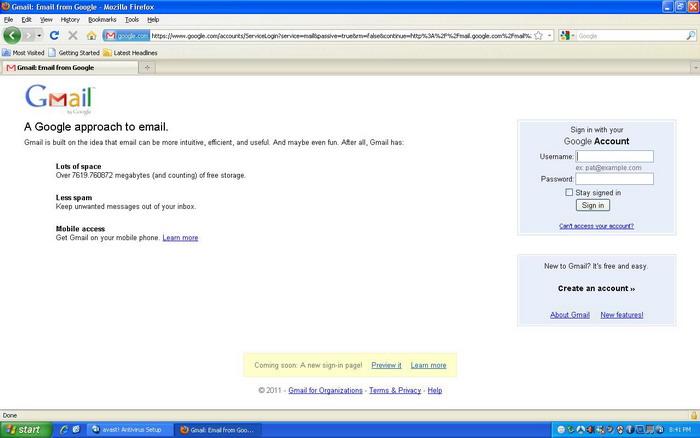Open the Terms & Privacy link
Image resolution: width=700 pixels, height=438 pixels.
pyautogui.click(x=395, y=390)
